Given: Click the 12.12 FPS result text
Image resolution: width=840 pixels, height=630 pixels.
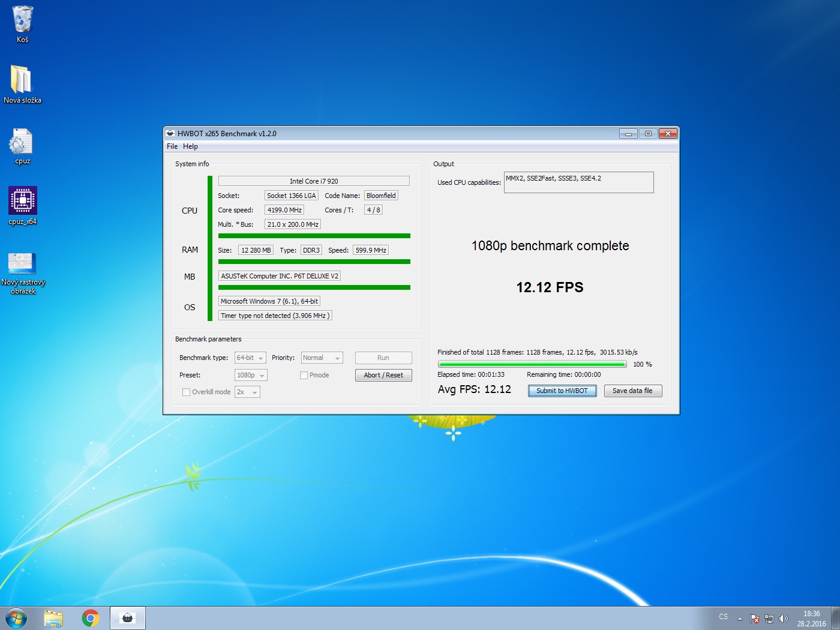Looking at the screenshot, I should (550, 287).
